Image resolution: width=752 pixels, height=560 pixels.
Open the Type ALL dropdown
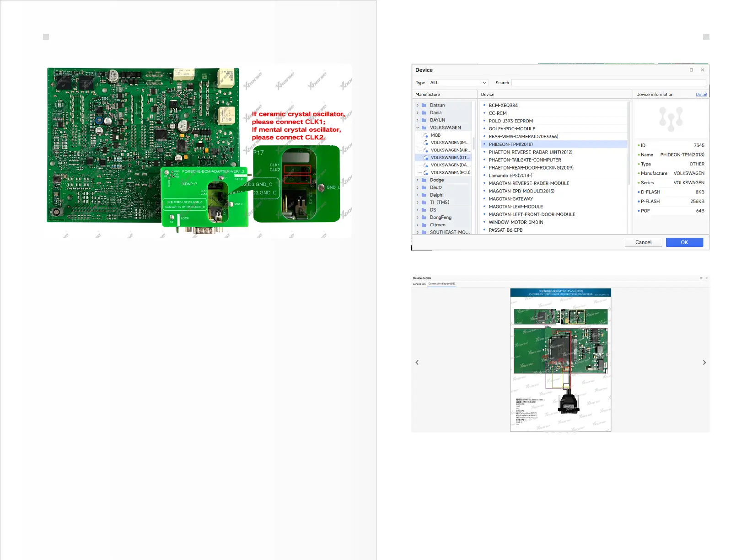pyautogui.click(x=458, y=83)
